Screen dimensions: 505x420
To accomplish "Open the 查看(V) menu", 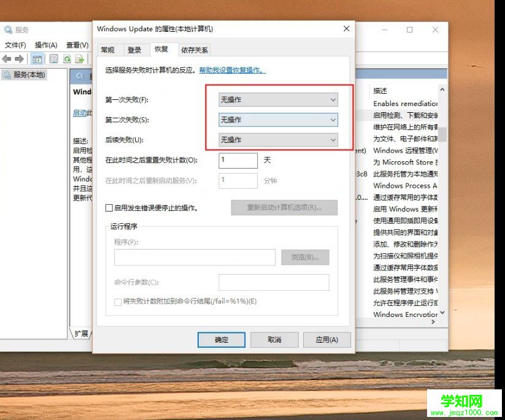I will (x=77, y=45).
